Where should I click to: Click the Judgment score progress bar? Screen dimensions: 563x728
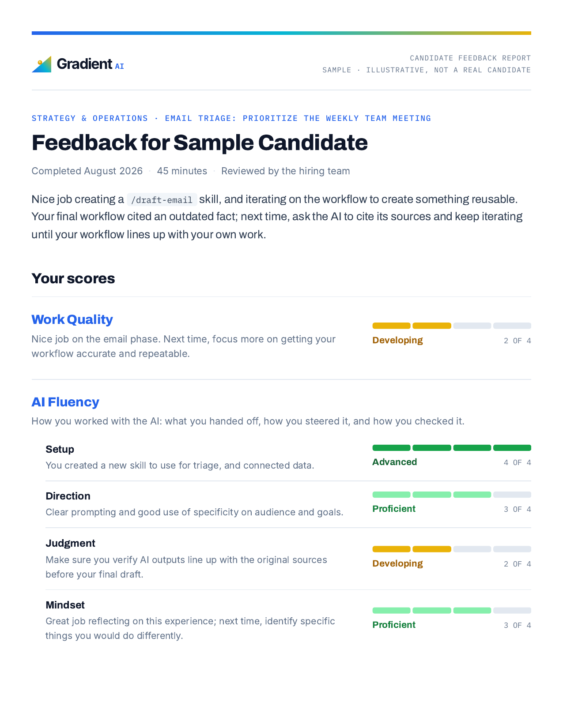coord(452,549)
